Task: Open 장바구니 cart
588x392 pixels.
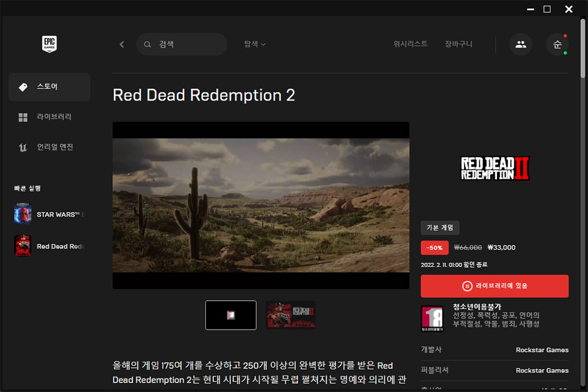Action: pos(458,44)
